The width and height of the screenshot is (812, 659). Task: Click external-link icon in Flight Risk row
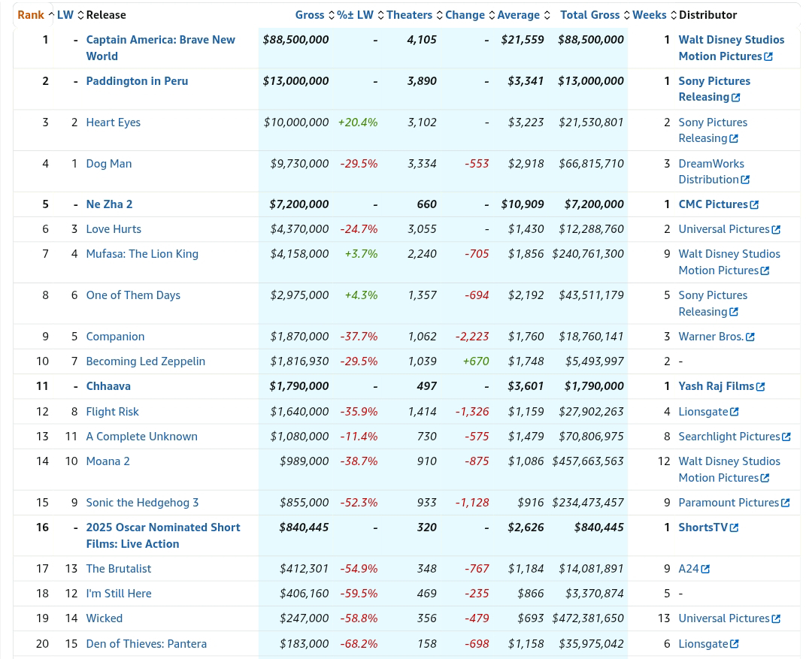[x=735, y=412]
